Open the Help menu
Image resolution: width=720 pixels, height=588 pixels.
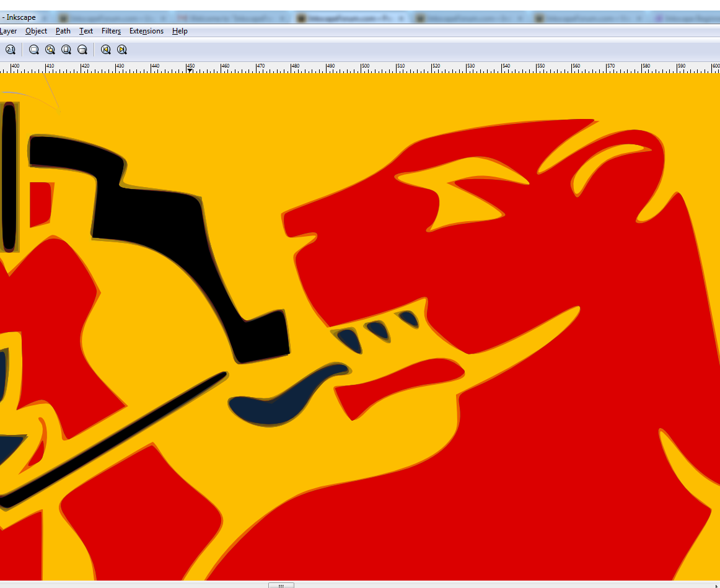tap(180, 31)
